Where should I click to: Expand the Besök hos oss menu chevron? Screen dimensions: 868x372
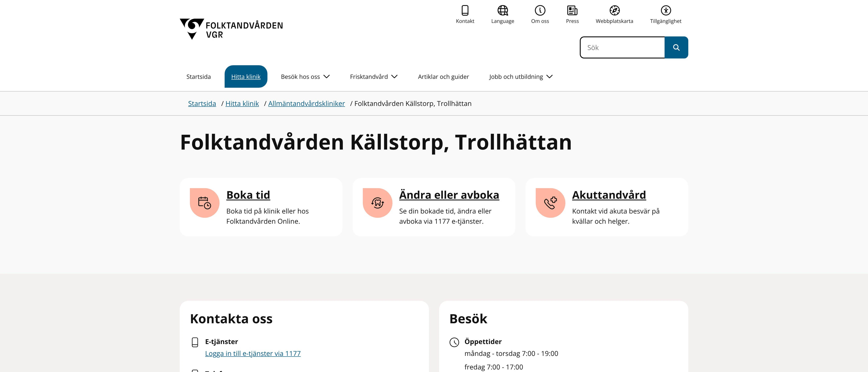click(327, 76)
